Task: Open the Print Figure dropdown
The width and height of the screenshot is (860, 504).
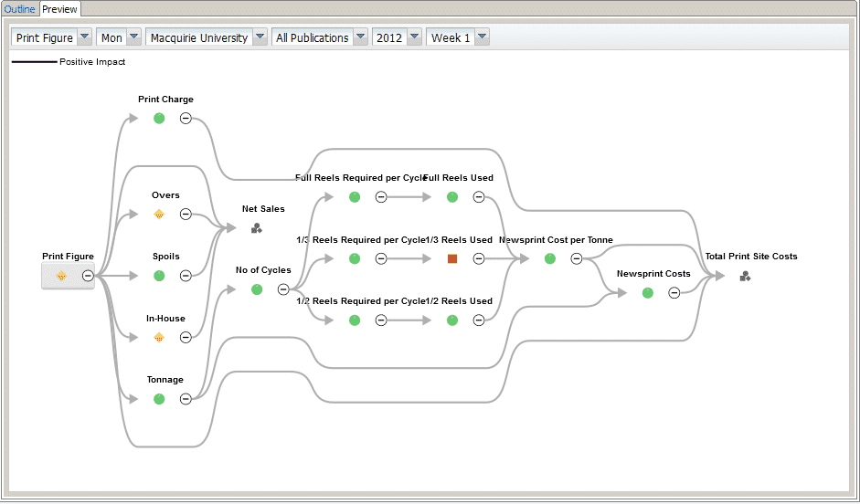Action: 84,37
